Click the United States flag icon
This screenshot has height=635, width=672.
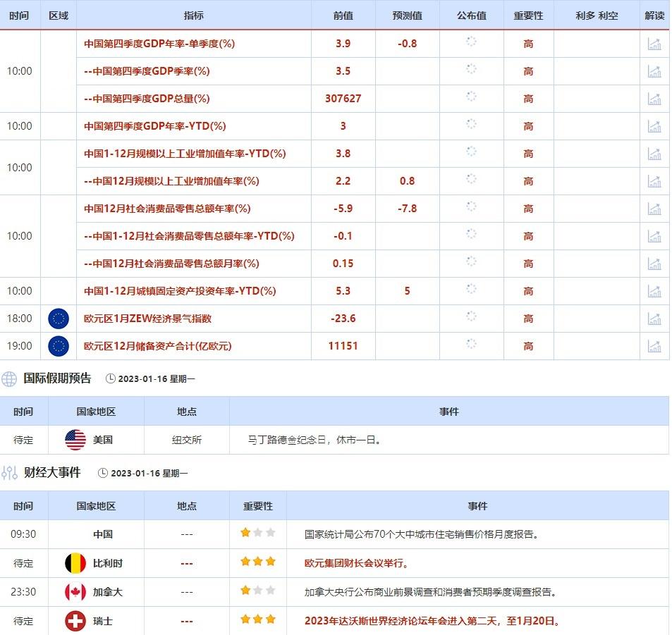tap(75, 440)
